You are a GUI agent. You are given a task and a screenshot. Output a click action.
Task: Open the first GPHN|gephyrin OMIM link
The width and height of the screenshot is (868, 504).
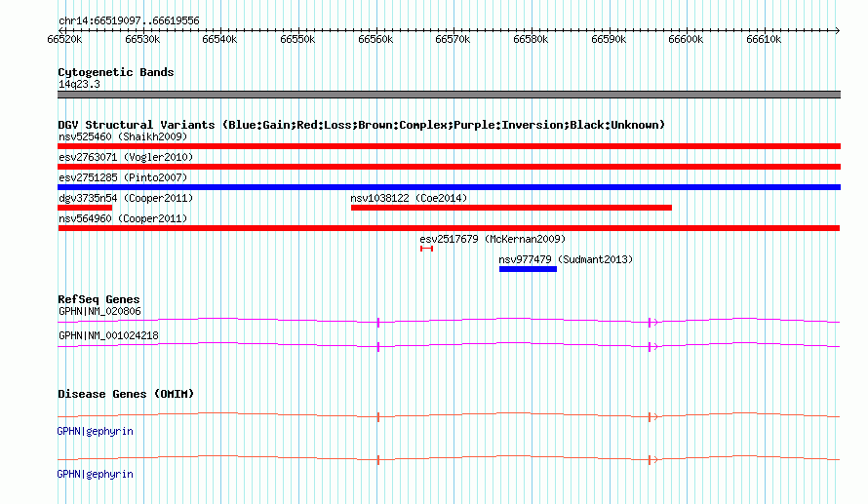click(x=96, y=432)
